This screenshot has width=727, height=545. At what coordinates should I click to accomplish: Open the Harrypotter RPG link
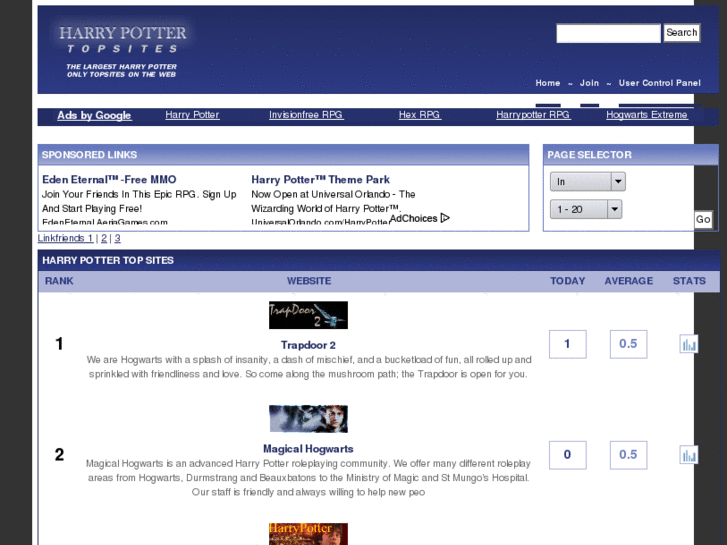pos(533,115)
